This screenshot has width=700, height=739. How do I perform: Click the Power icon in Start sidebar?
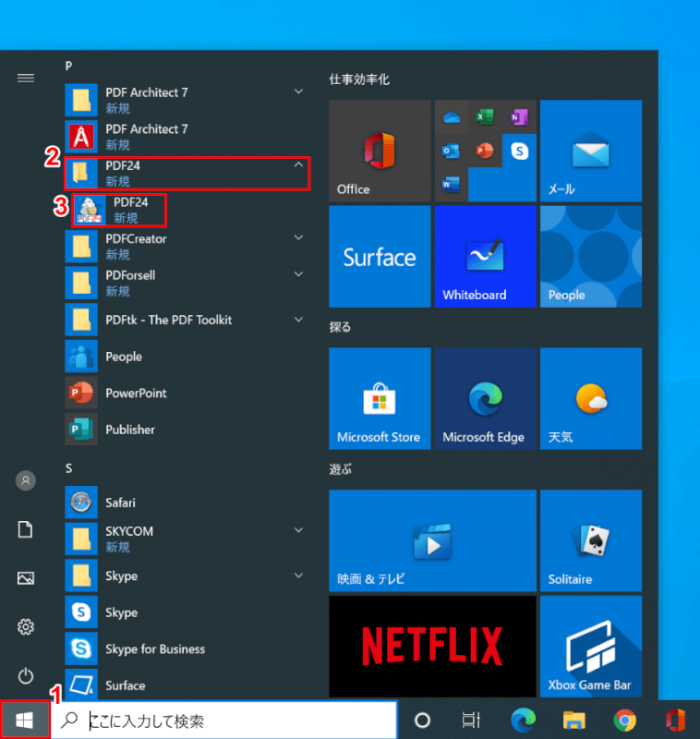(26, 676)
